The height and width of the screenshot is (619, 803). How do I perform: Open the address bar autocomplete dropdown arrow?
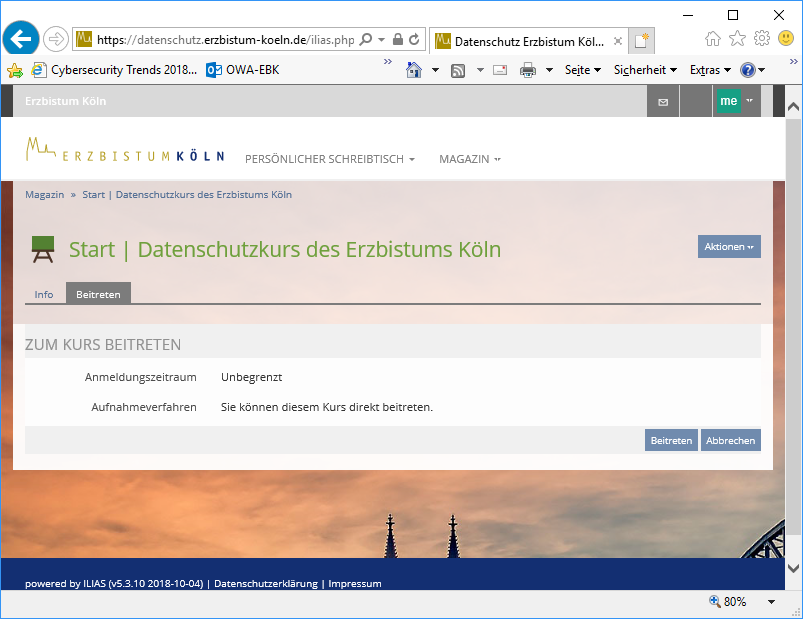381,39
